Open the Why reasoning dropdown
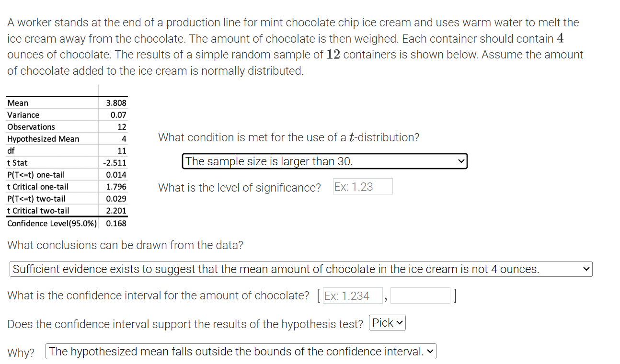Image resolution: width=620 pixels, height=364 pixels. pos(241,352)
